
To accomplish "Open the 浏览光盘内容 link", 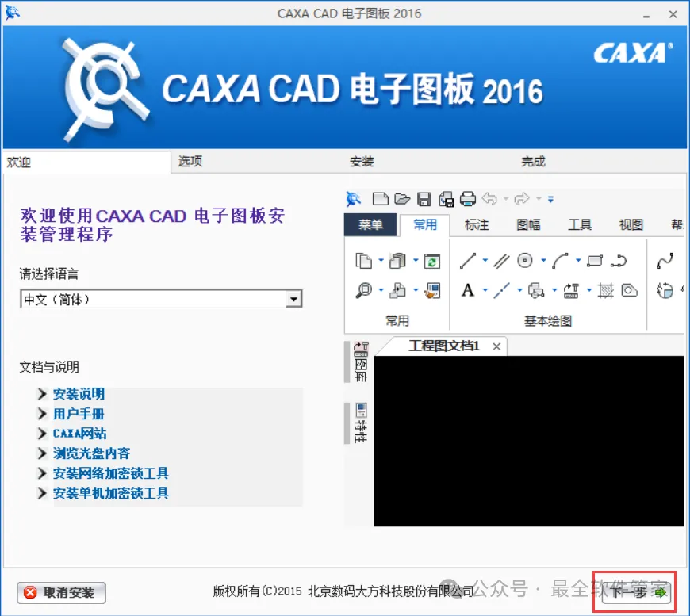I will 91,453.
